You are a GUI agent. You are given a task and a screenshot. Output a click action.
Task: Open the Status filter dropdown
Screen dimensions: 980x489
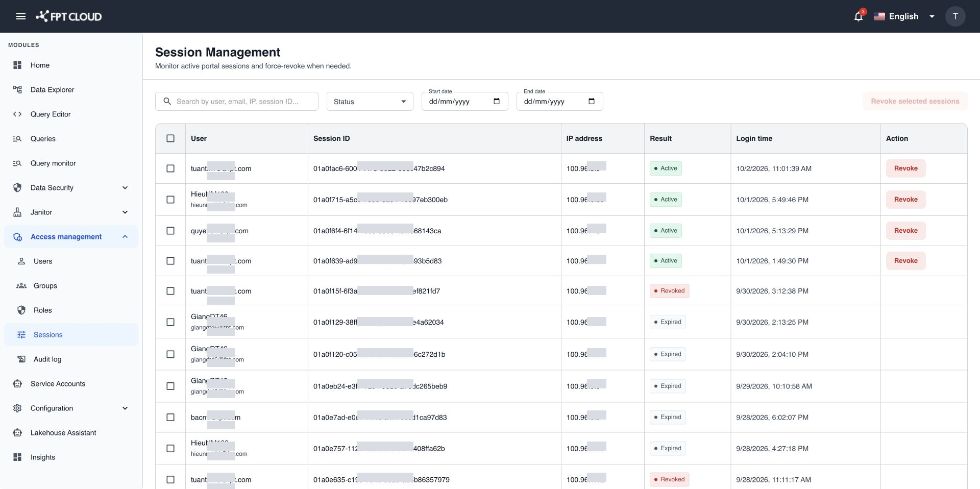point(370,102)
